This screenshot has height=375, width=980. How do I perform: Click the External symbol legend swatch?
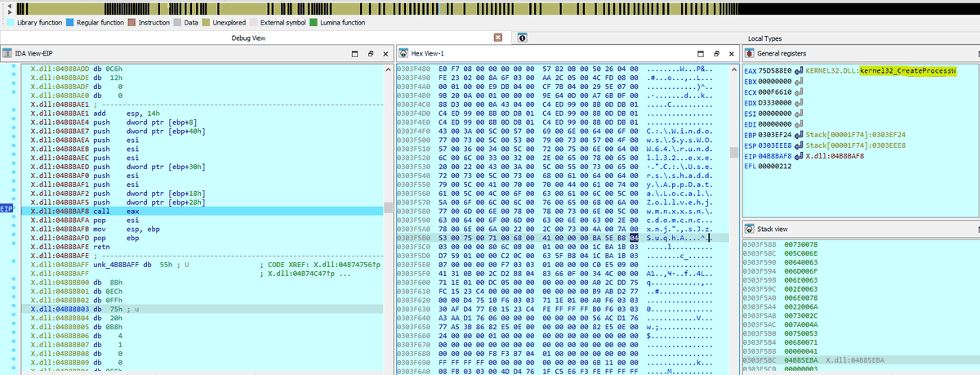point(252,22)
